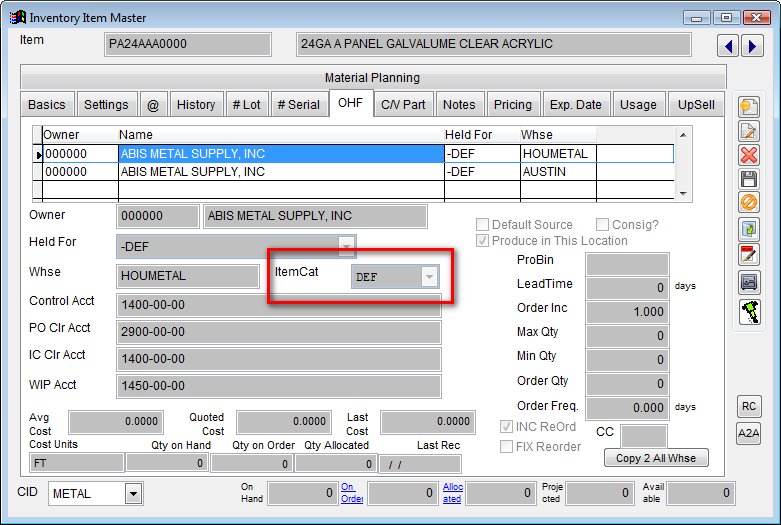Open the Basics tab
The image size is (781, 525).
pyautogui.click(x=47, y=105)
